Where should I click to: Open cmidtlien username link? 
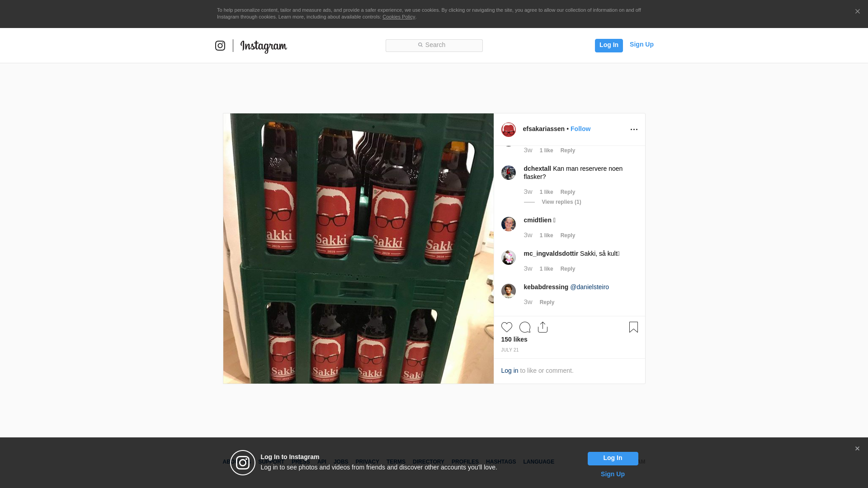tap(538, 220)
